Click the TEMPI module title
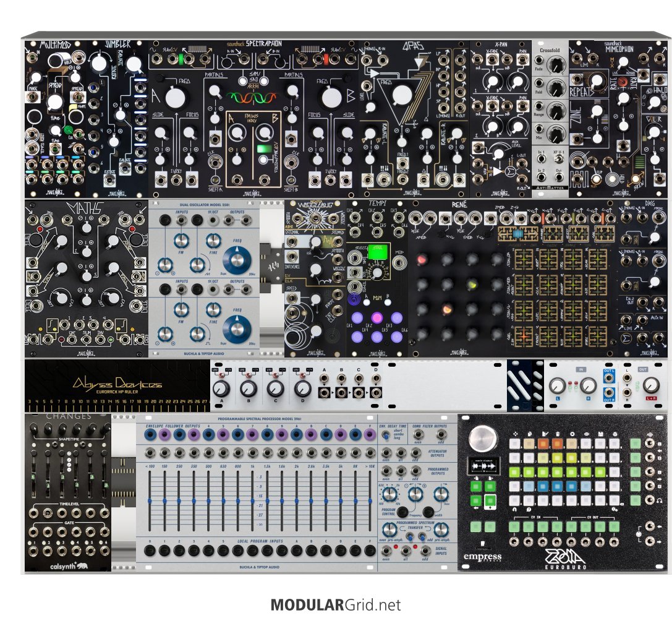The width and height of the screenshot is (672, 618). pos(377,203)
